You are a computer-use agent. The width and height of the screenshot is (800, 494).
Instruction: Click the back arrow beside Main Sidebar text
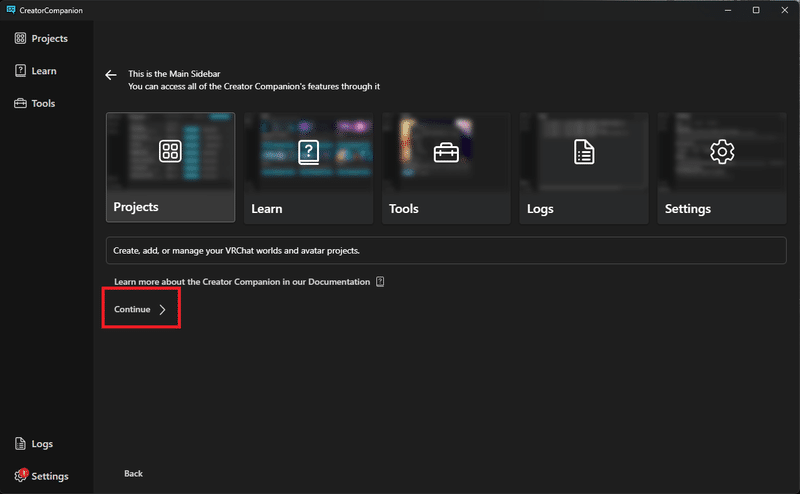pyautogui.click(x=111, y=75)
